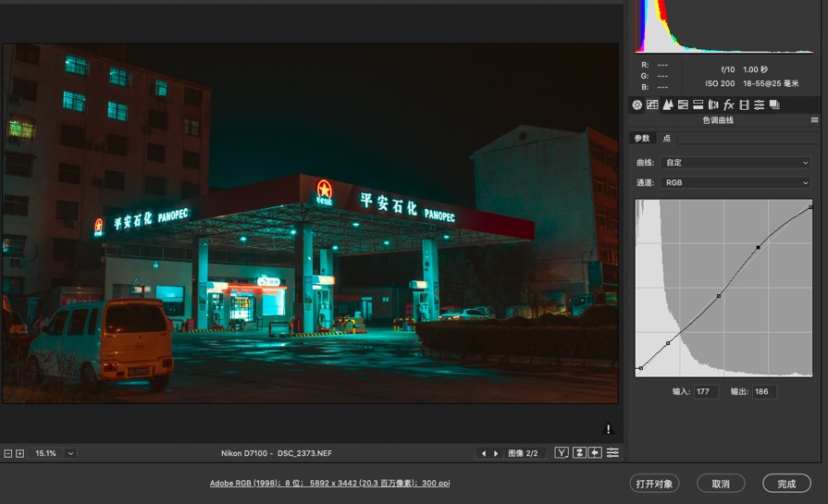828x504 pixels.
Task: Click the ISO 200 exposure info
Action: click(720, 83)
